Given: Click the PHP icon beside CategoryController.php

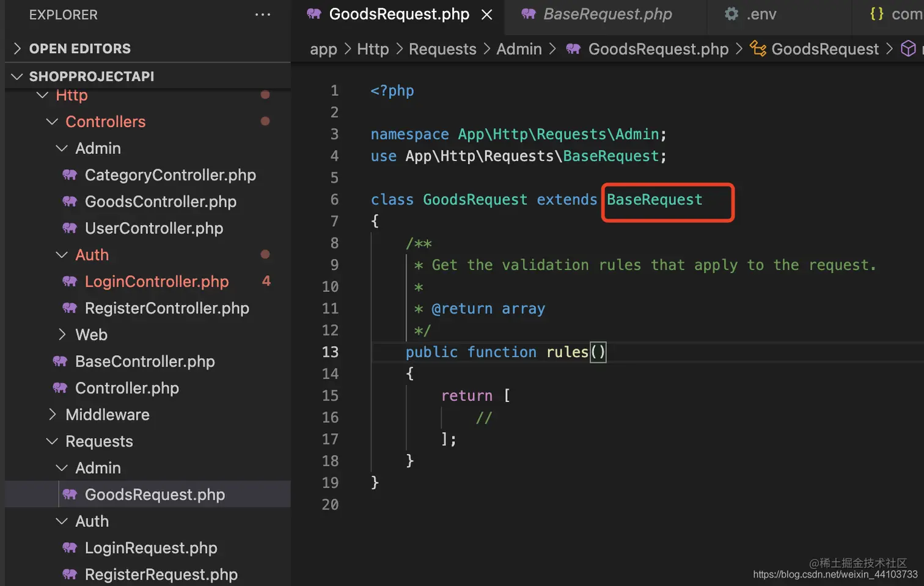Looking at the screenshot, I should click(x=70, y=175).
